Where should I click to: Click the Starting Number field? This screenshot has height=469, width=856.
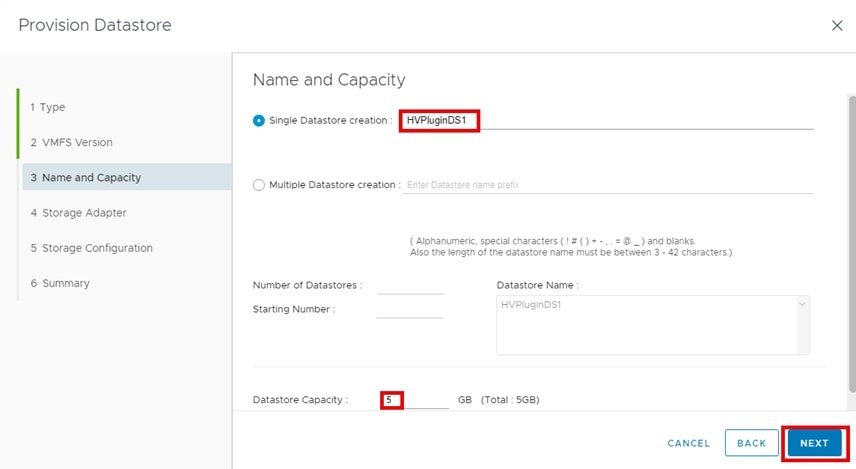tap(410, 310)
